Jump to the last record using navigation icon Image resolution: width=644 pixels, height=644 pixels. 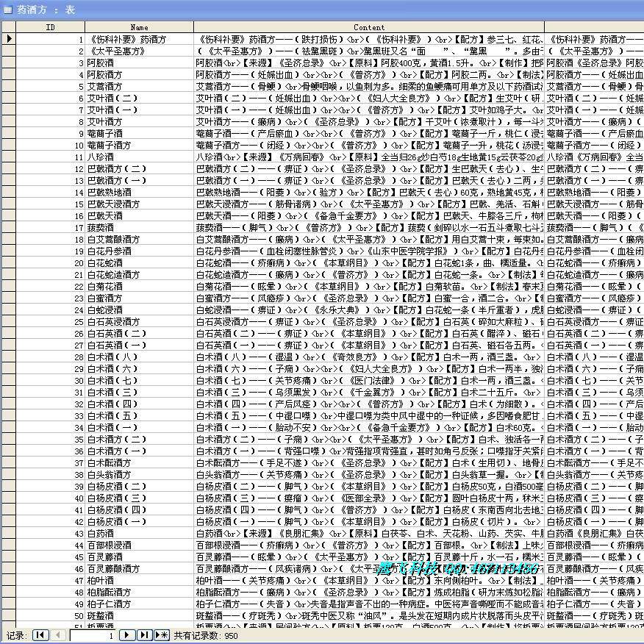tap(143, 636)
